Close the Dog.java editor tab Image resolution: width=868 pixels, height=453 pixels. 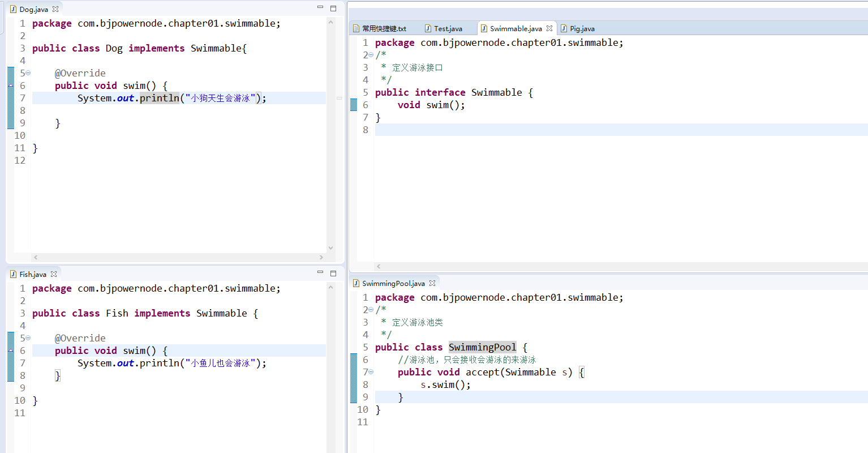click(x=55, y=9)
